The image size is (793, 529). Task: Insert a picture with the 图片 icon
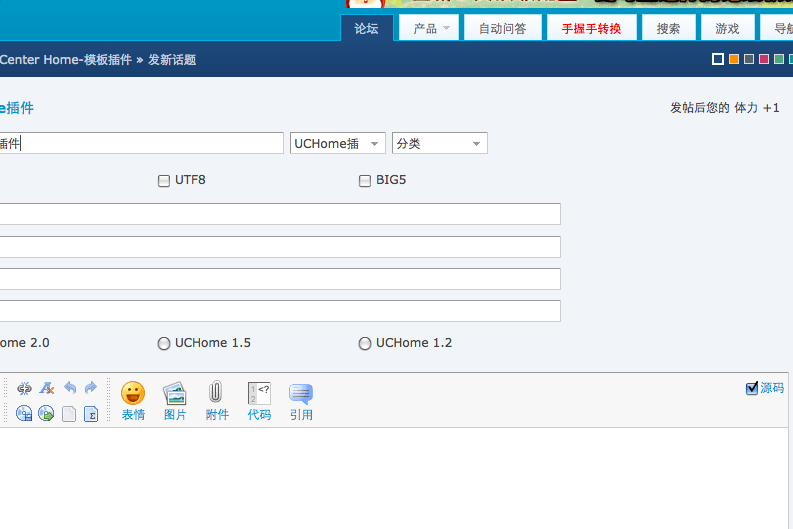(x=175, y=401)
